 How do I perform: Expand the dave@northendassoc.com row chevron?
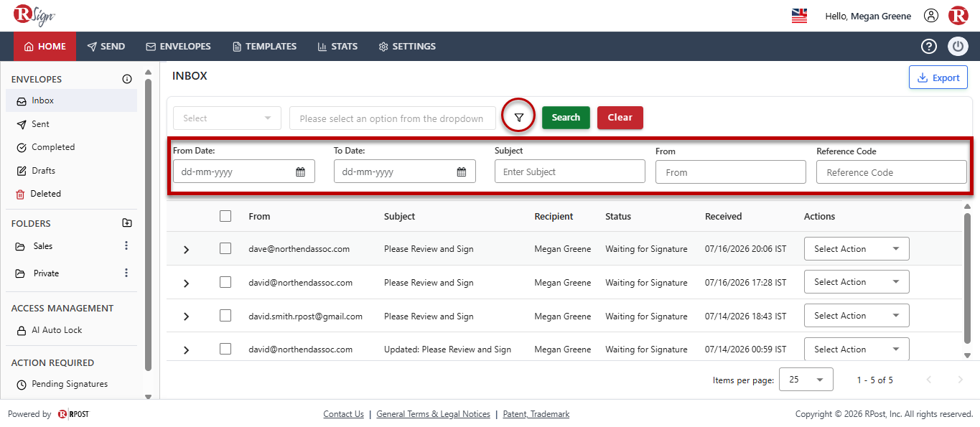click(x=186, y=250)
